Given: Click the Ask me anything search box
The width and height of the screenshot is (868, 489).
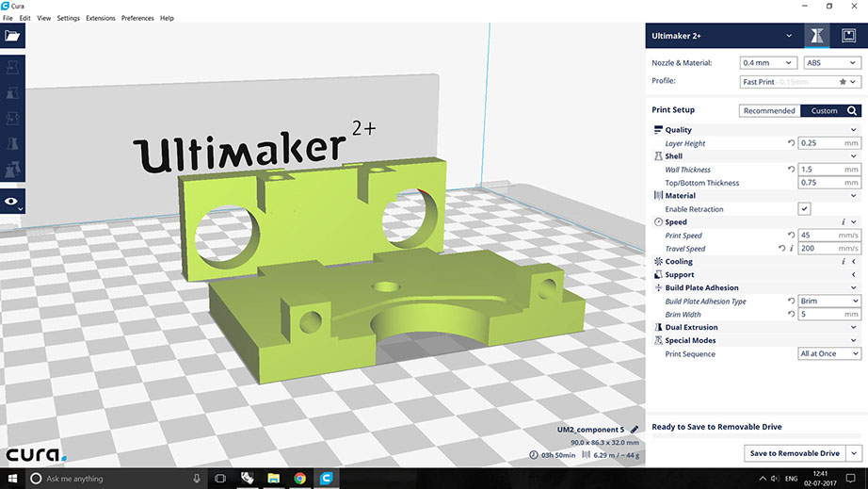Looking at the screenshot, I should click(x=116, y=479).
